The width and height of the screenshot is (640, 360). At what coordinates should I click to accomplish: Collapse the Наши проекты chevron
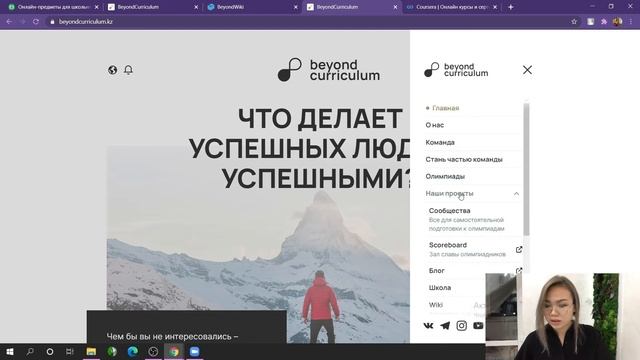[x=516, y=193]
